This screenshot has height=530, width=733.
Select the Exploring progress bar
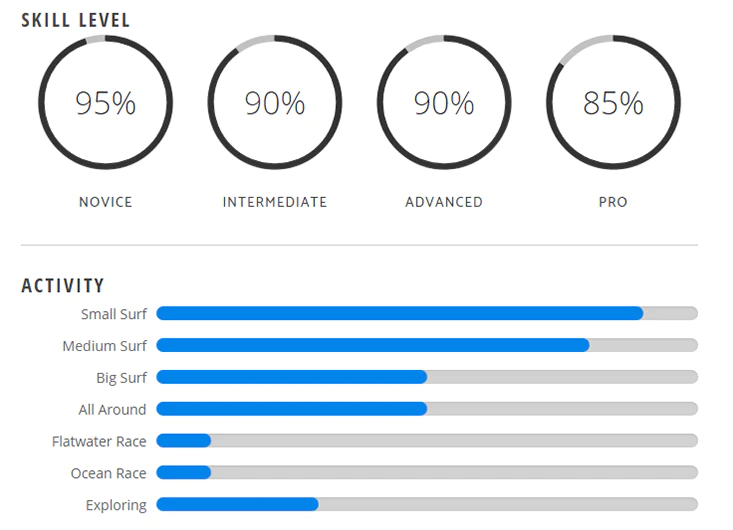(427, 504)
